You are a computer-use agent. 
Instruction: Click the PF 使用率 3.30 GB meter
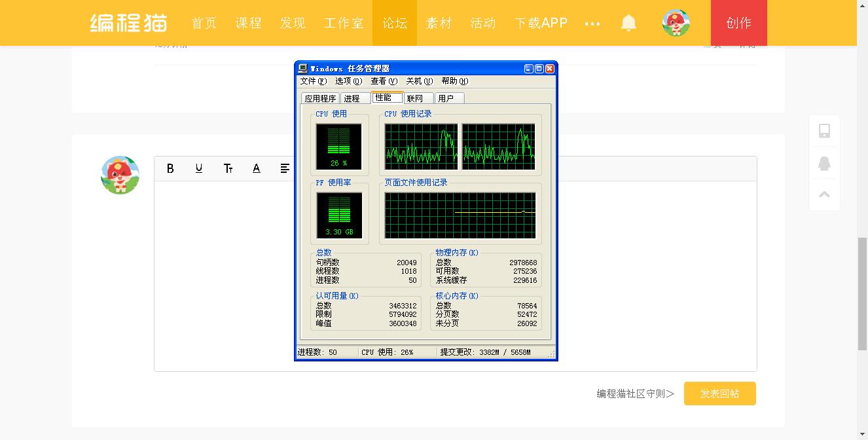point(339,215)
